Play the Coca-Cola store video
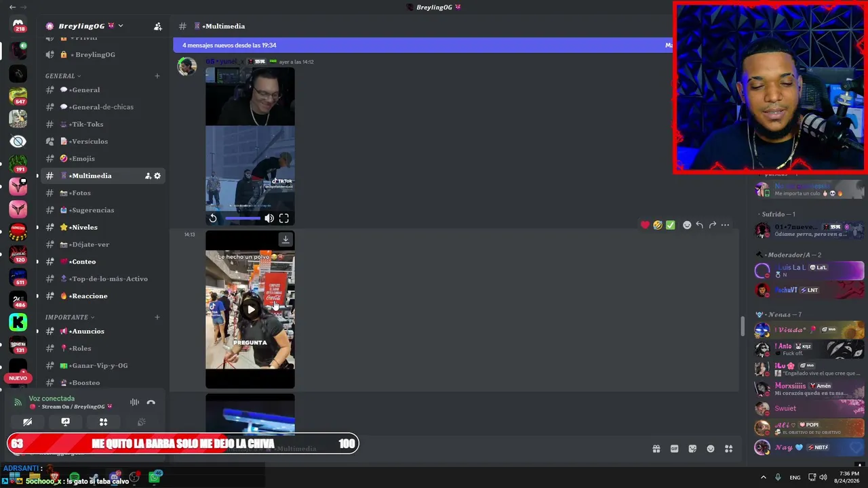Image resolution: width=868 pixels, height=488 pixels. [251, 310]
